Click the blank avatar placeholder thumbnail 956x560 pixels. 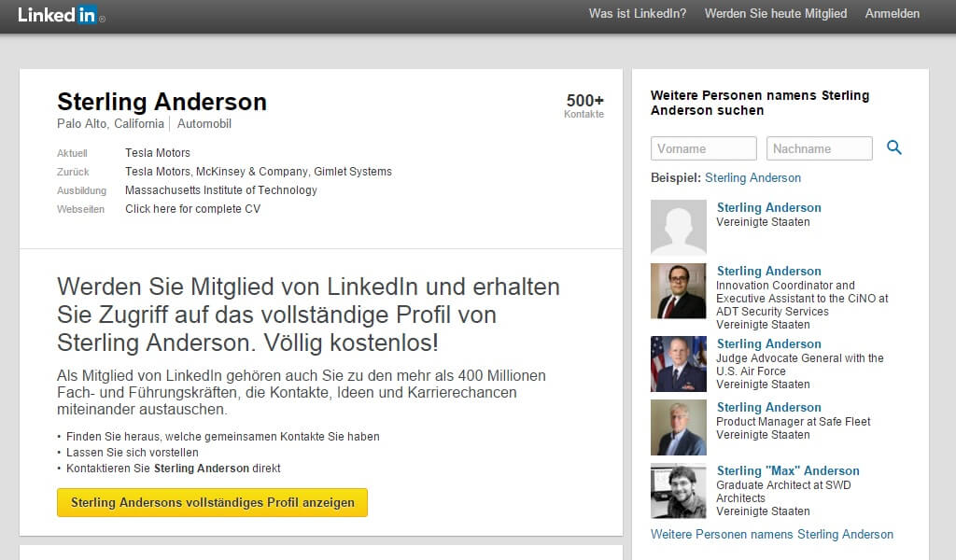click(678, 228)
